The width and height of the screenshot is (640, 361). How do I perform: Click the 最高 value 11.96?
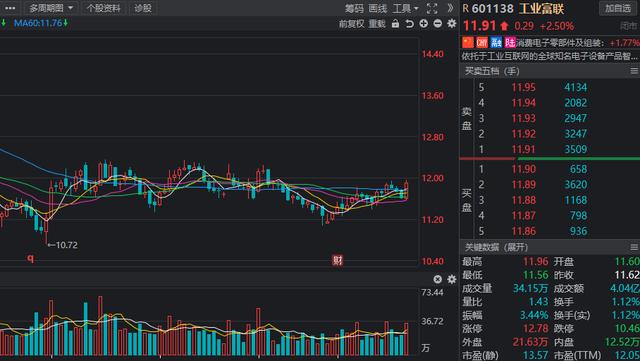coord(536,261)
